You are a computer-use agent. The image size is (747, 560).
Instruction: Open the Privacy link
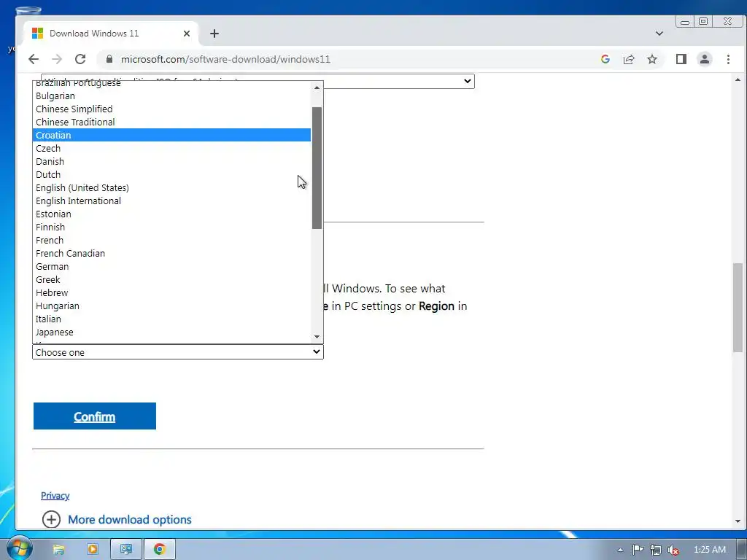[55, 496]
